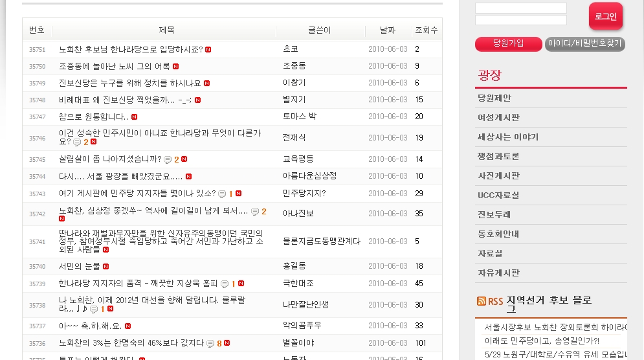
Task: Open post '진보신당은 누구를 위해 정치를 하시나요'
Action: (130, 84)
